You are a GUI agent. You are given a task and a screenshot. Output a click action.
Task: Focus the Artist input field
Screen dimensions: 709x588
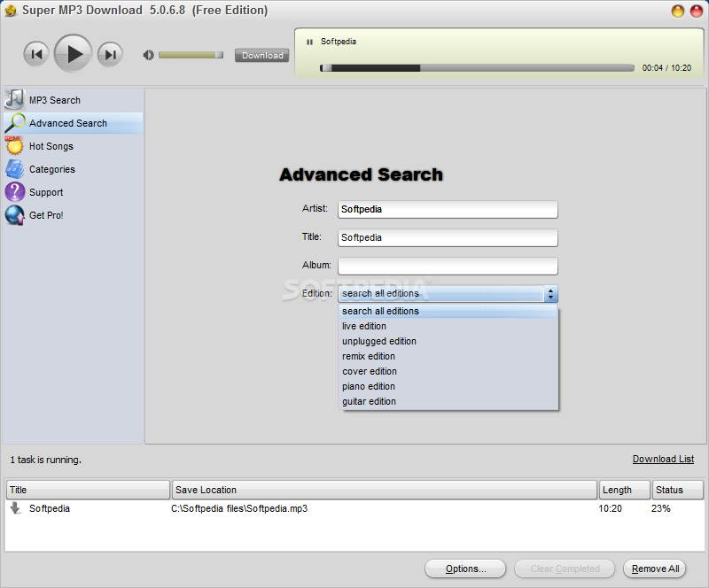click(448, 209)
